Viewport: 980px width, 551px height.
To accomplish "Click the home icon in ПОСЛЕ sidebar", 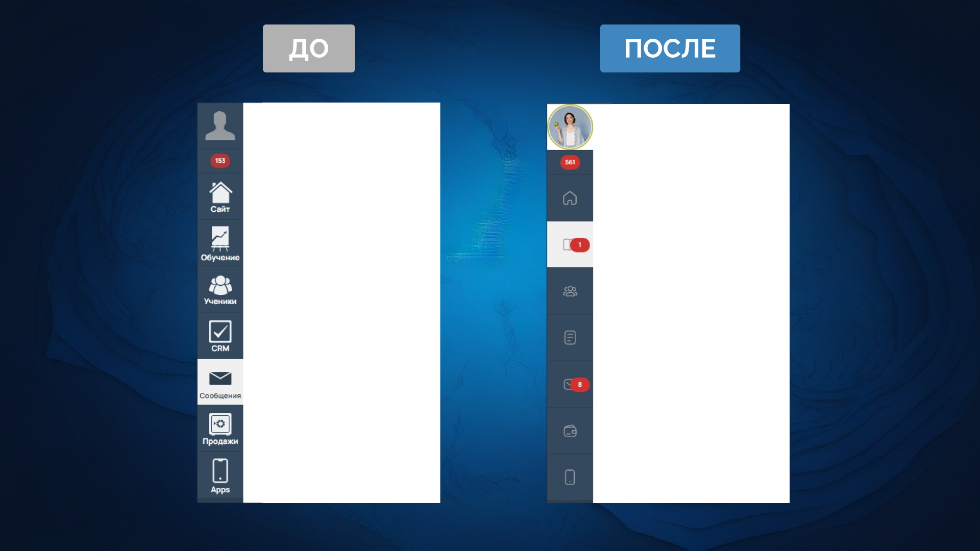I will 570,198.
